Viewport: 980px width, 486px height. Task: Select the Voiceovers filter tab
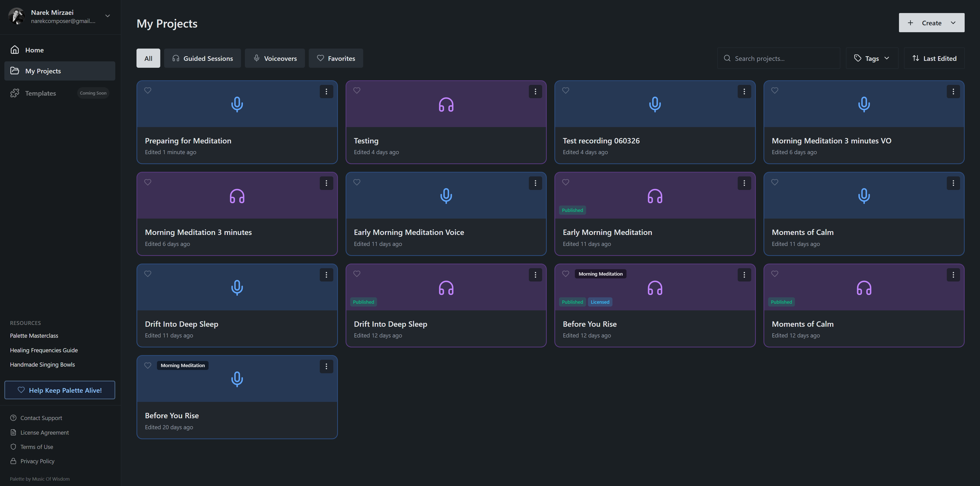tap(275, 58)
